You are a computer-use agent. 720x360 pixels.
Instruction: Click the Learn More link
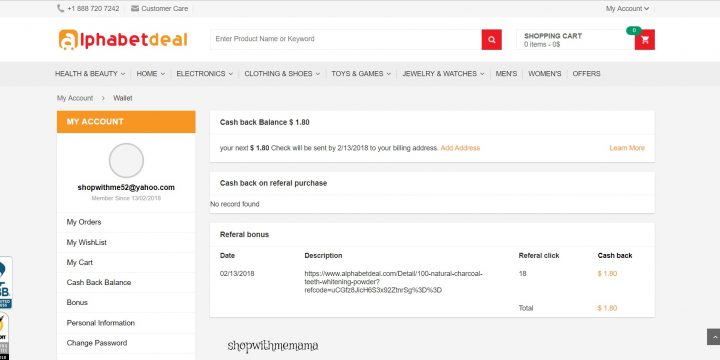[x=627, y=148]
